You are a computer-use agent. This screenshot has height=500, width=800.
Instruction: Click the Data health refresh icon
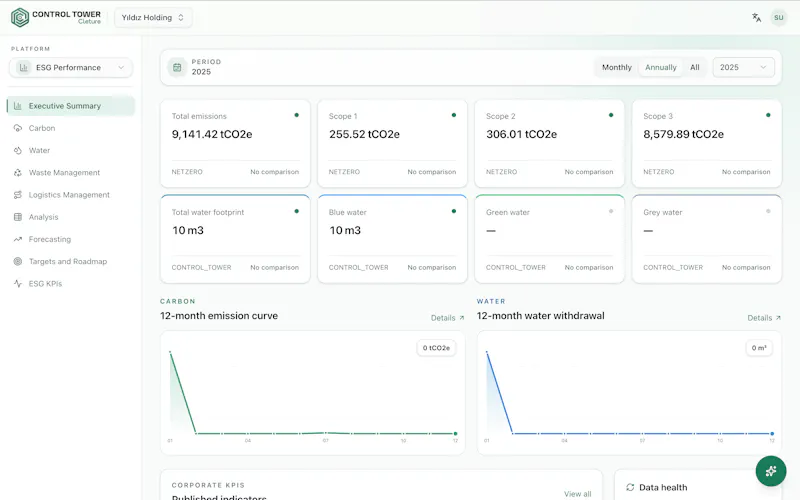[x=630, y=487]
